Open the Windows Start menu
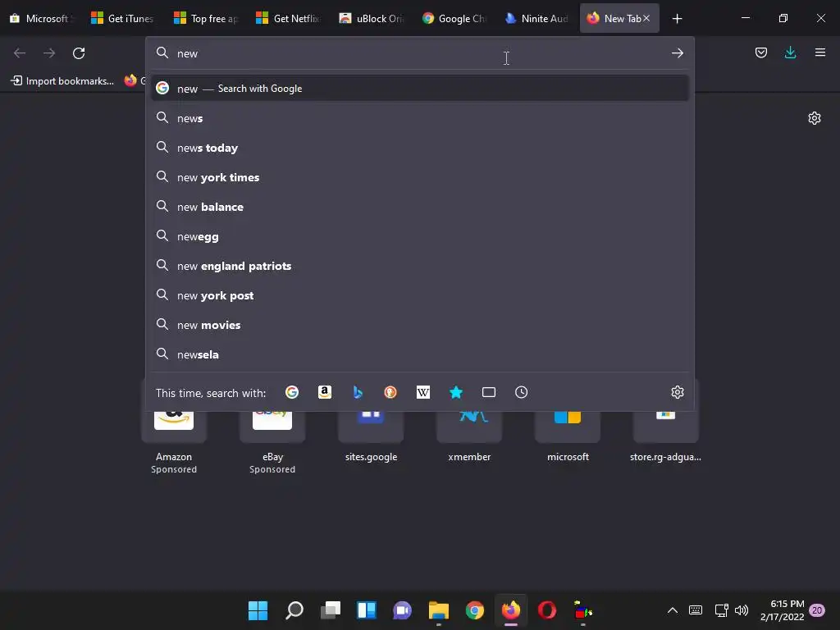Image resolution: width=840 pixels, height=630 pixels. click(258, 610)
